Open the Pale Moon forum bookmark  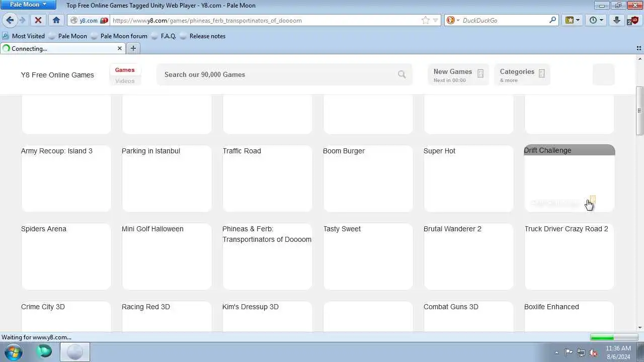tap(119, 36)
